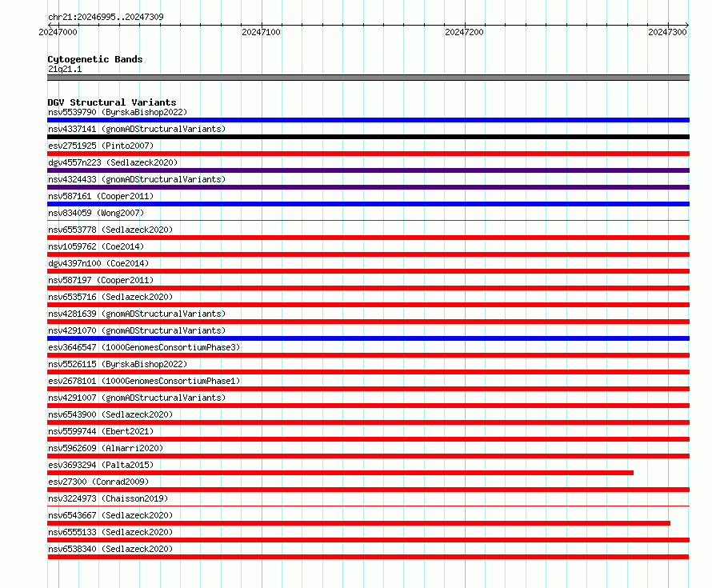The height and width of the screenshot is (588, 712).
Task: Select the nsv6543900 (Sedlazeck2020) label
Action: [x=110, y=414]
